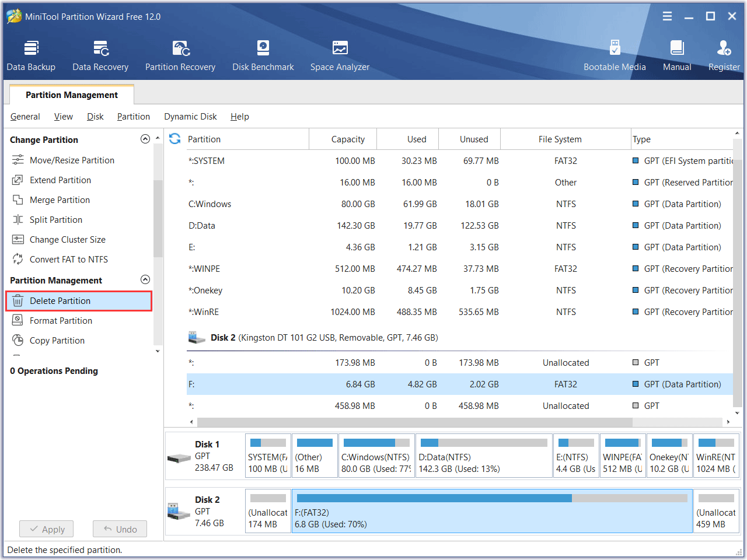The height and width of the screenshot is (560, 747).
Task: Click F:(FAT32) block in disk map
Action: coord(492,511)
